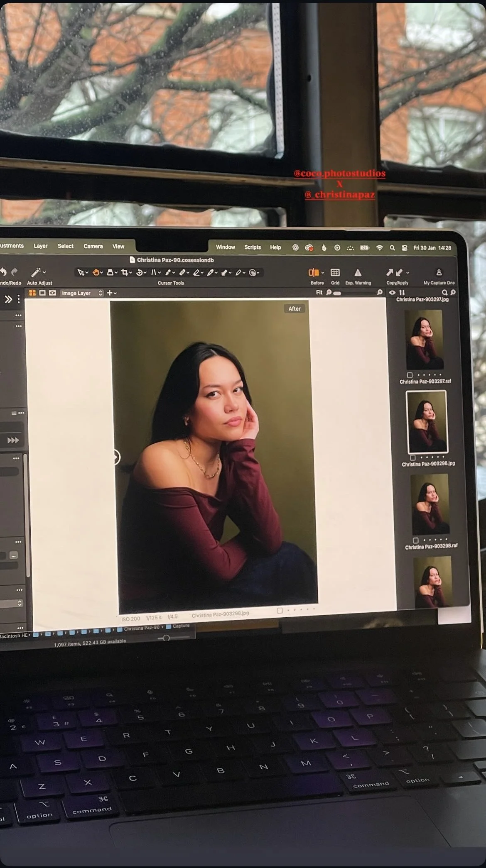
Task: Click the triple-arrow forward button in left panel
Action: (13, 440)
